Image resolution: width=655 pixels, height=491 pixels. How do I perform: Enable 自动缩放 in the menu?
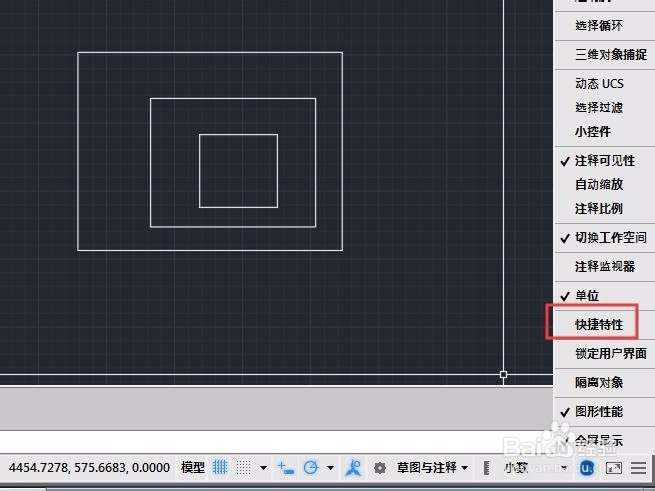(604, 184)
